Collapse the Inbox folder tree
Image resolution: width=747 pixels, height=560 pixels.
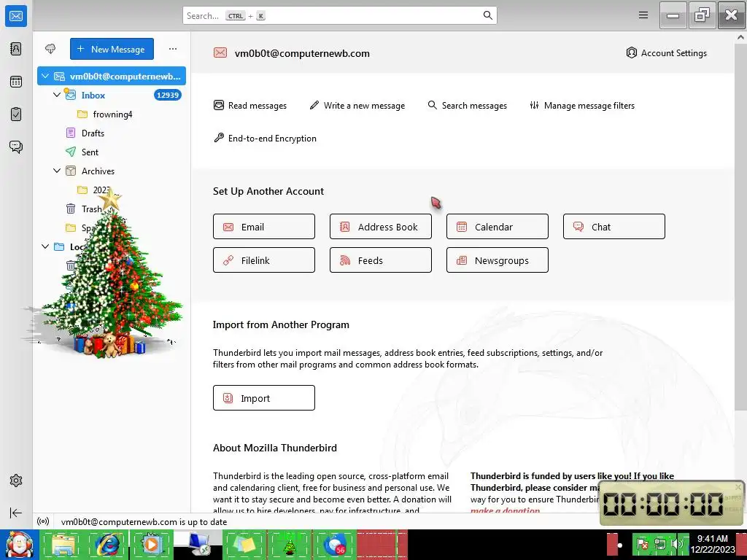[x=57, y=95]
